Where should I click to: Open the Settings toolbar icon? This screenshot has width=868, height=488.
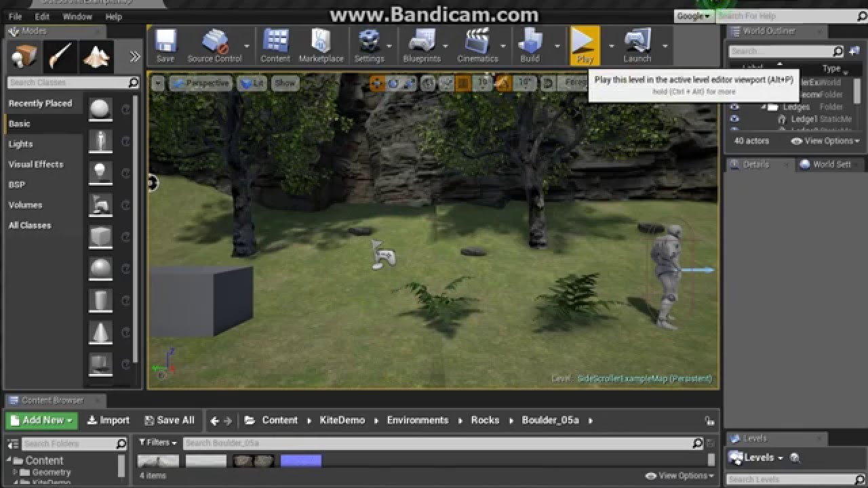[x=369, y=45]
